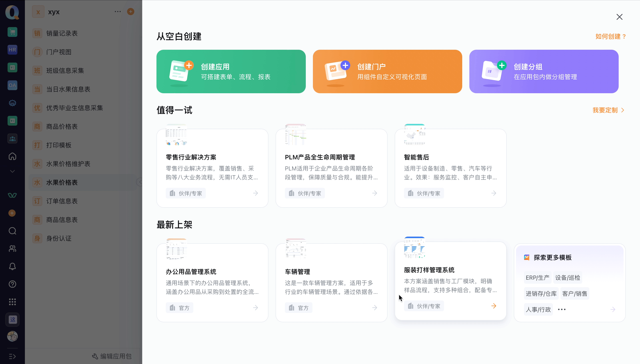Open the PLM产品全生命周期管理 template title
640x364 pixels.
(320, 157)
